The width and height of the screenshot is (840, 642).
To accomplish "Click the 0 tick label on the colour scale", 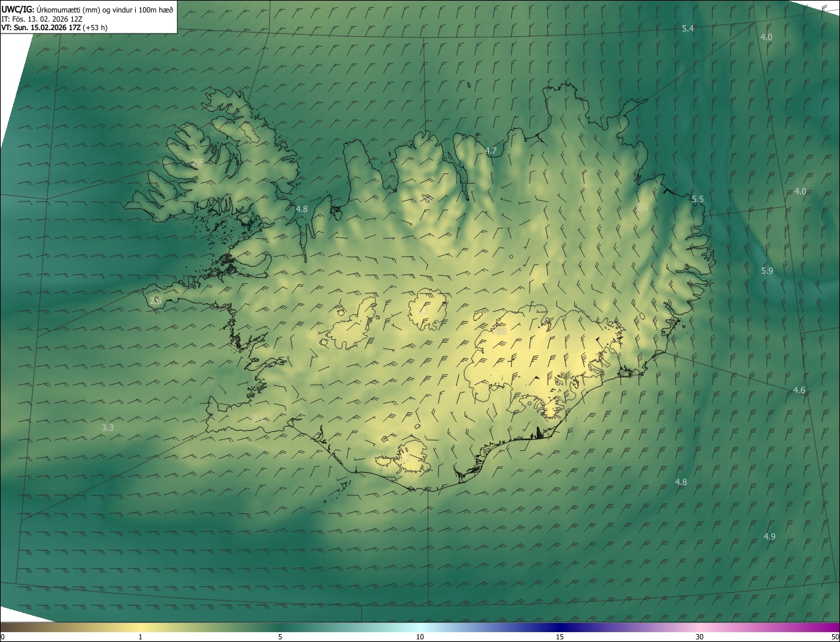I will click(3, 637).
